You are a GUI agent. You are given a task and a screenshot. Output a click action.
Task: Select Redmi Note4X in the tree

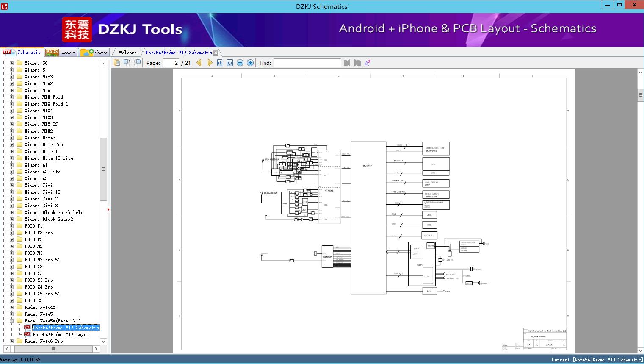[40, 307]
